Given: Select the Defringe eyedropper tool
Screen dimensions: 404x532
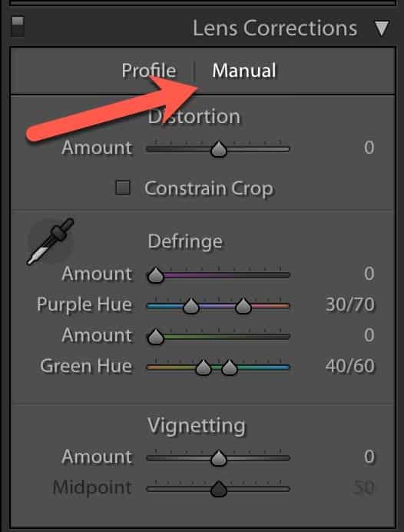Looking at the screenshot, I should tap(50, 241).
